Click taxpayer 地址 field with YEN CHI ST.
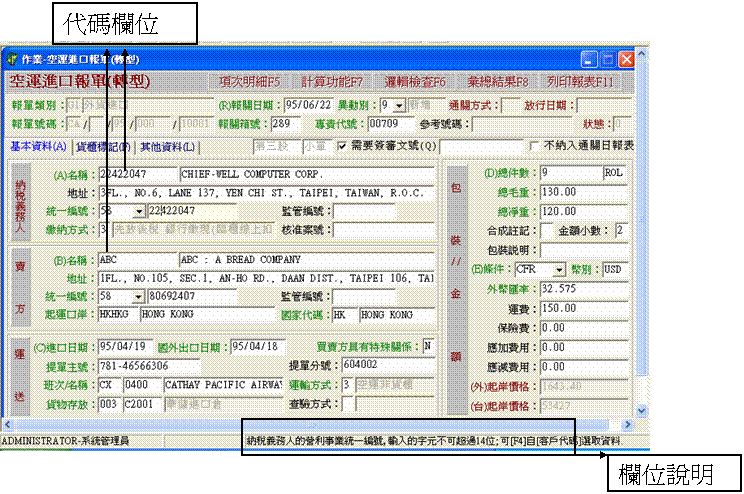This screenshot has width=744, height=494. [x=266, y=193]
